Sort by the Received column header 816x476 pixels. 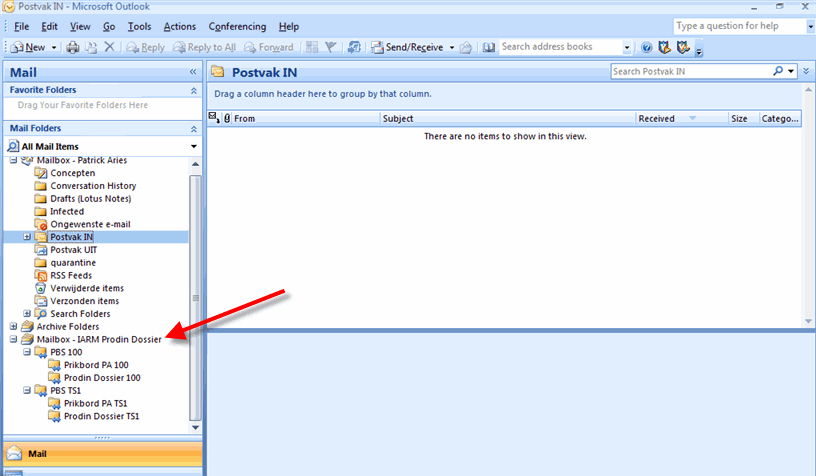pyautogui.click(x=682, y=119)
